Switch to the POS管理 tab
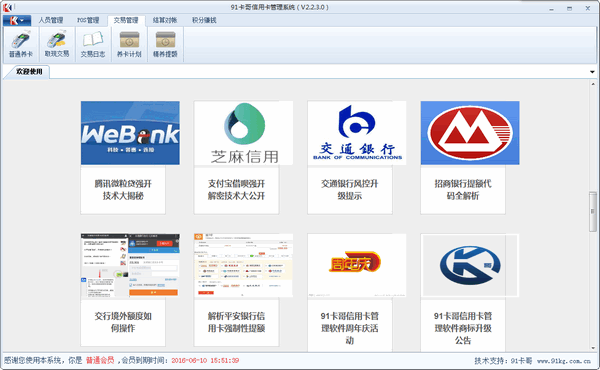This screenshot has width=600, height=370. [88, 20]
